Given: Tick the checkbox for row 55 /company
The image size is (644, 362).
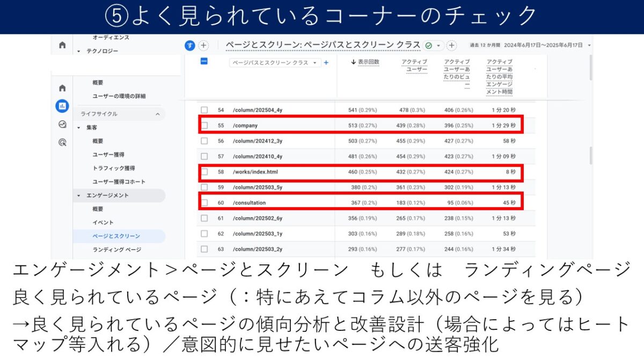Looking at the screenshot, I should tap(204, 125).
